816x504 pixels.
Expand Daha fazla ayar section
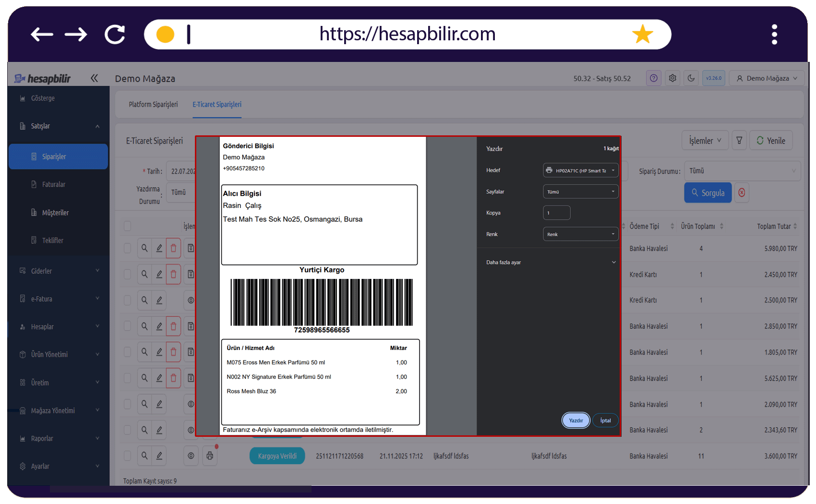click(x=551, y=262)
